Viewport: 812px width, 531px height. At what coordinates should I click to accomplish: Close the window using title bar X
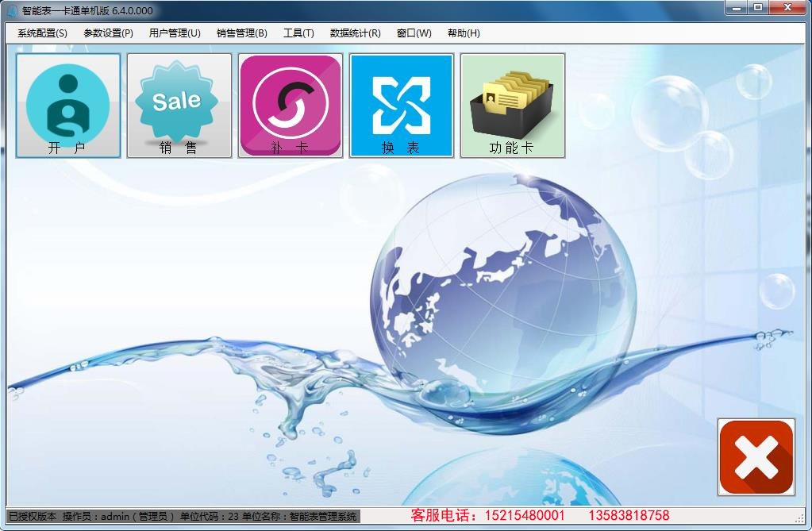(787, 7)
